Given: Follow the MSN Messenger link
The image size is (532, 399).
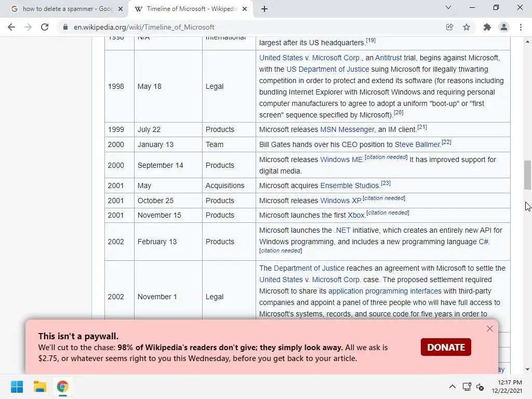Looking at the screenshot, I should [x=347, y=129].
